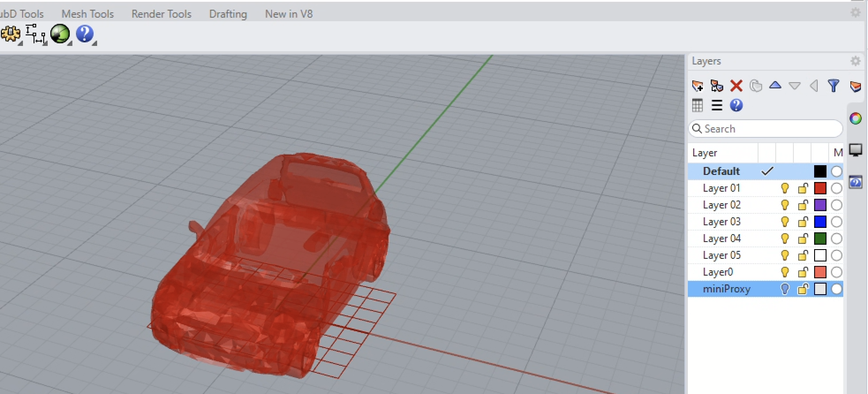Lock miniProxy layer with padlock icon
The height and width of the screenshot is (394, 868).
click(803, 289)
